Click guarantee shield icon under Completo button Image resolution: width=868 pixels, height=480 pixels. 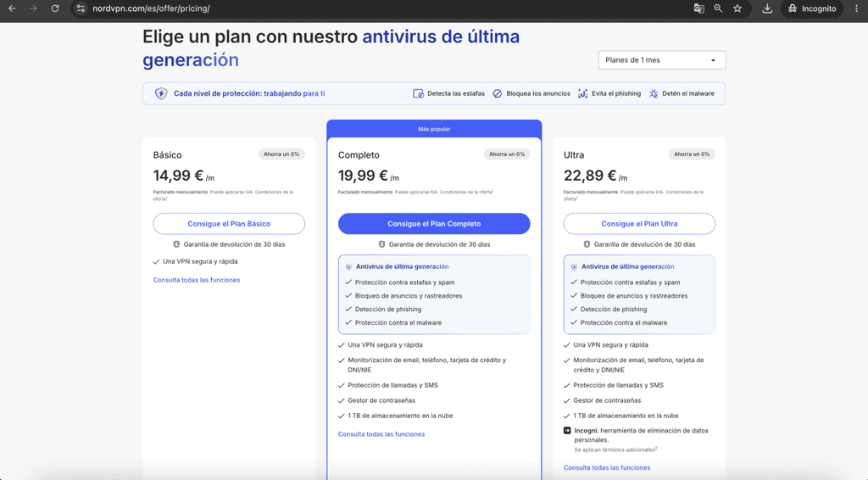pos(381,244)
